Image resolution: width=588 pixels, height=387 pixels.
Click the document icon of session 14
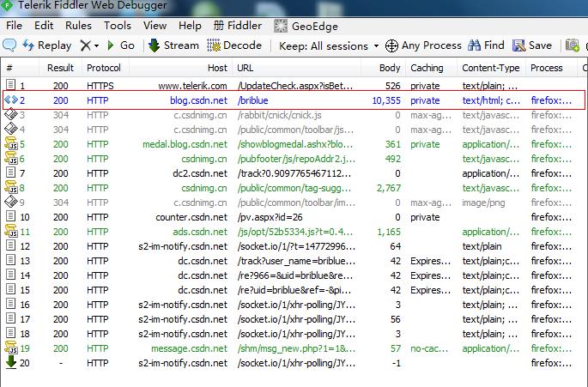(11, 275)
